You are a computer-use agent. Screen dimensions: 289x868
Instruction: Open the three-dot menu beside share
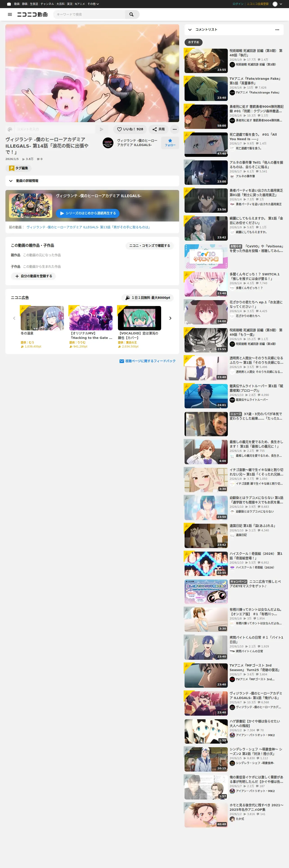[174, 129]
